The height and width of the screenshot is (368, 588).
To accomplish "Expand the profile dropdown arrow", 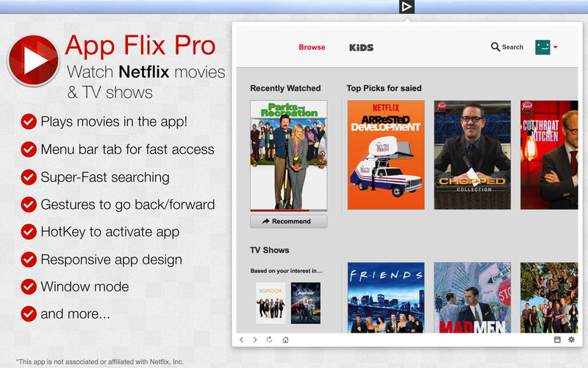I will [555, 47].
